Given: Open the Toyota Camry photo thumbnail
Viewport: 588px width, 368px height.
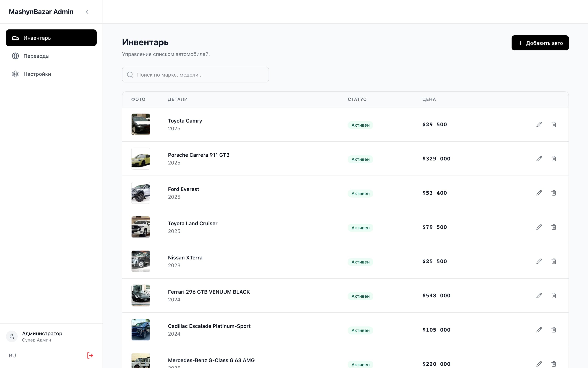Looking at the screenshot, I should pos(141,124).
